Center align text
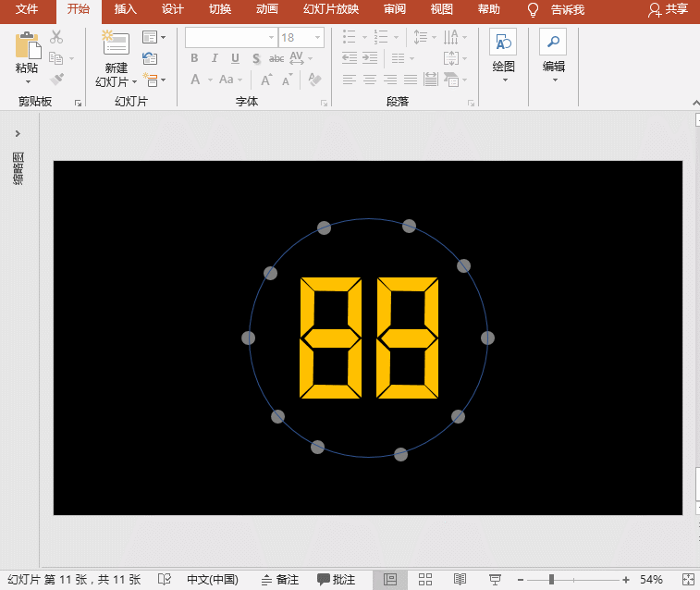The image size is (700, 590). point(370,80)
